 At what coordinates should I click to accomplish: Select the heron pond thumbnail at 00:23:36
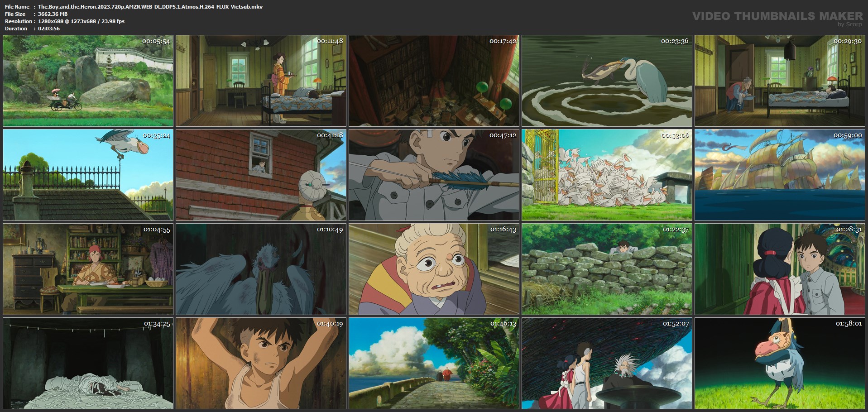point(607,81)
